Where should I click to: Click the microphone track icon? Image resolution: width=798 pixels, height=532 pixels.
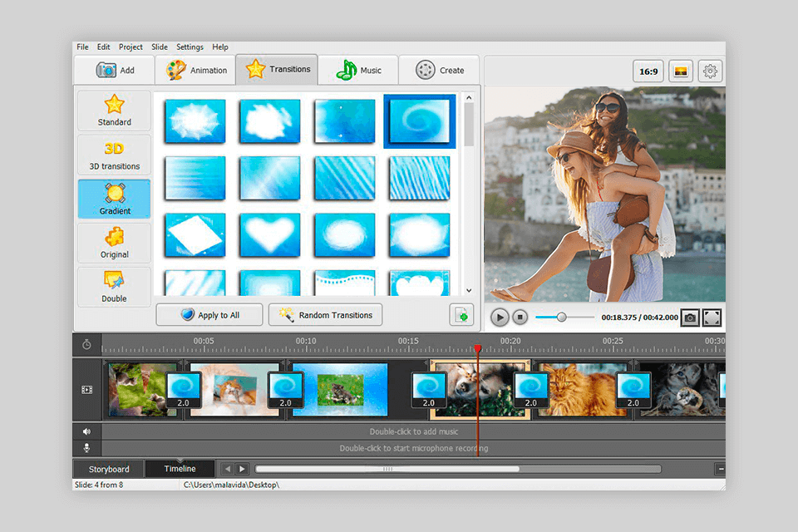87,448
